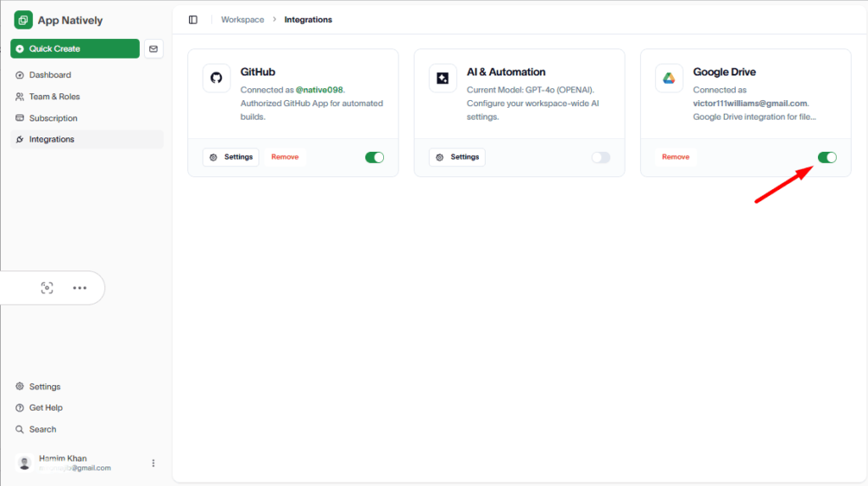Click the 'Current Model: GPT-4o (OPENAI)' text
The width and height of the screenshot is (868, 486).
tap(530, 90)
